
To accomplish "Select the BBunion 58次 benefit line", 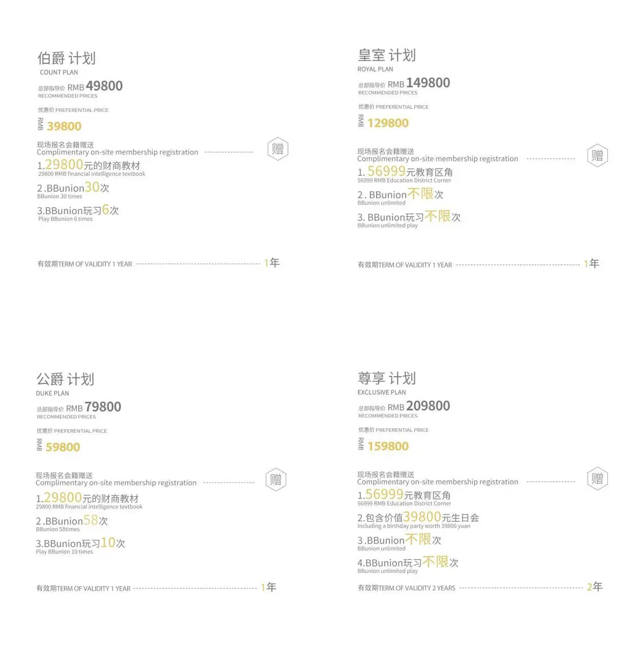I will 72,521.
